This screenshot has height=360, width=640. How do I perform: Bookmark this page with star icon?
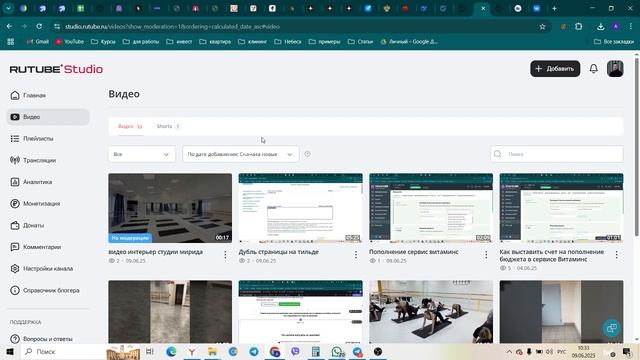click(542, 27)
